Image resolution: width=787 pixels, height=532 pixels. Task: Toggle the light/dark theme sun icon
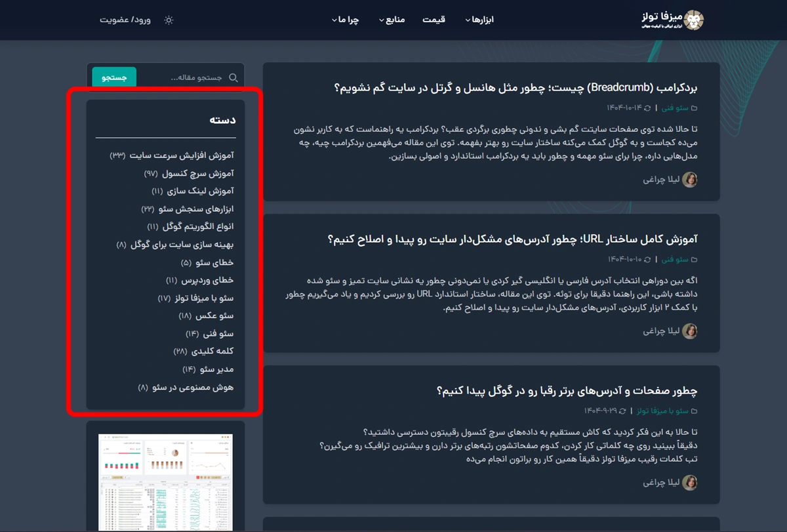[169, 20]
